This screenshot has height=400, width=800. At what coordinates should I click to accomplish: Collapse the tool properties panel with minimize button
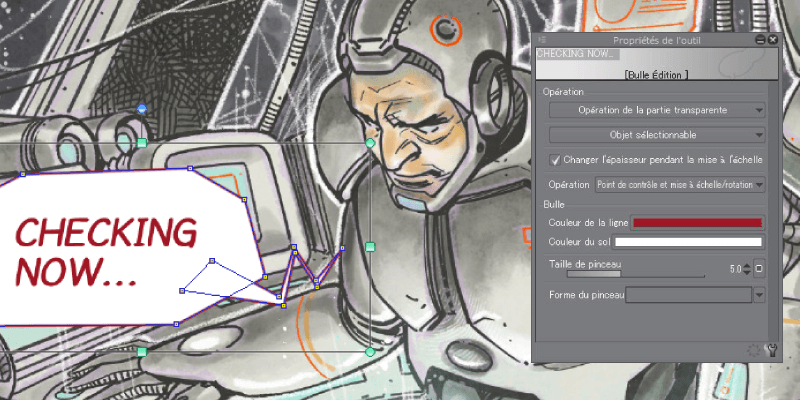760,39
